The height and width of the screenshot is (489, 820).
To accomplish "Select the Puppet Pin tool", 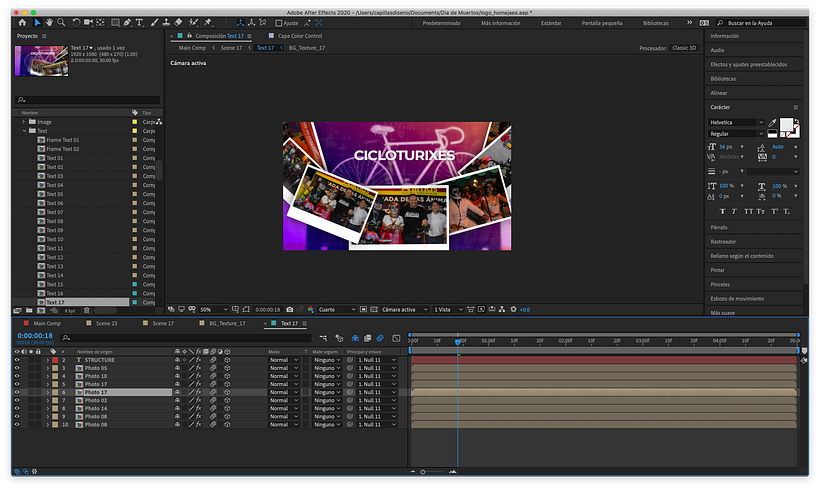I will [x=208, y=22].
